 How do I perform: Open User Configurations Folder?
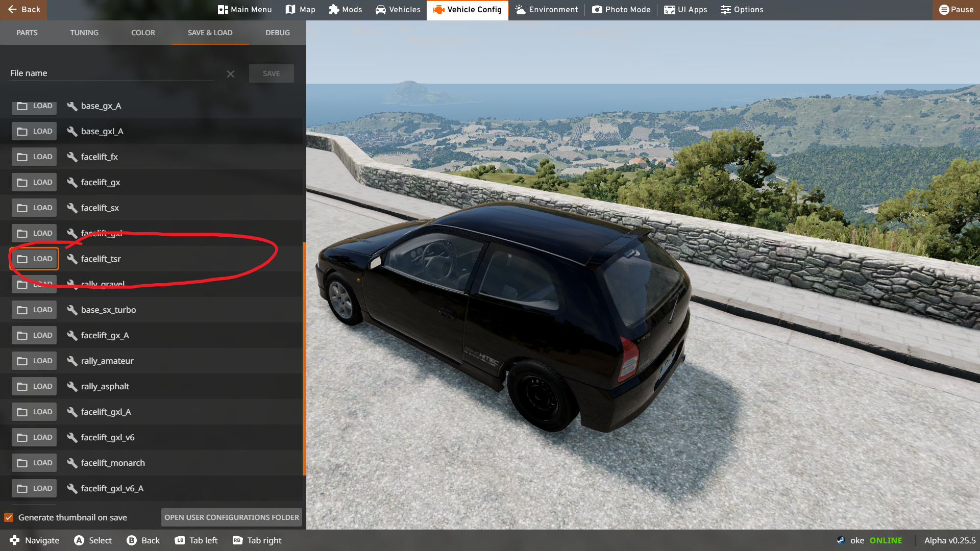[232, 517]
